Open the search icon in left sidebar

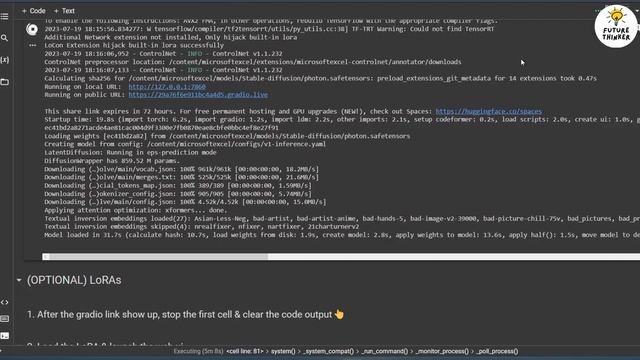pos(4,38)
